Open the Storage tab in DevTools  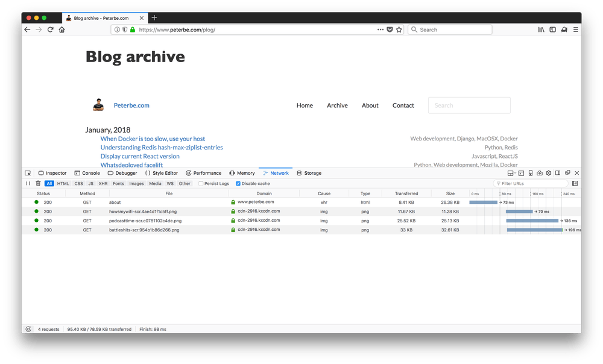[309, 173]
